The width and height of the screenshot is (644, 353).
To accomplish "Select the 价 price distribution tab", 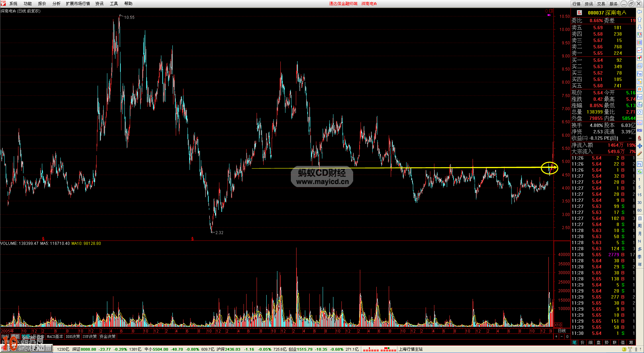I will pyautogui.click(x=582, y=343).
